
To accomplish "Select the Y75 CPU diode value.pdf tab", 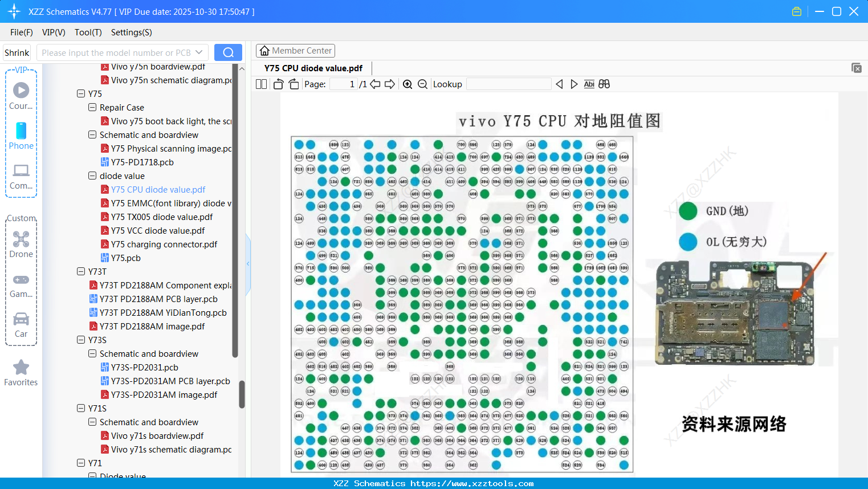I will (313, 68).
